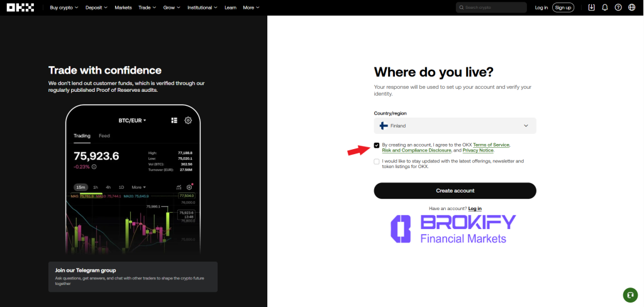Open the BTC/EUR pair selector

(x=132, y=120)
